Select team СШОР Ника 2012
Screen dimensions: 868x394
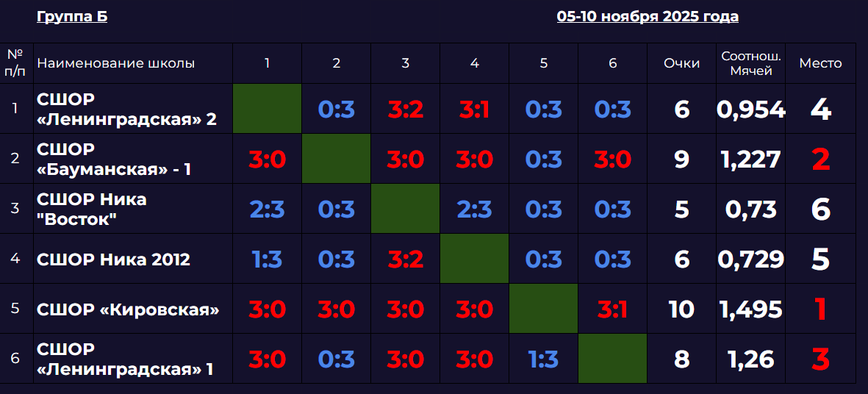point(113,259)
